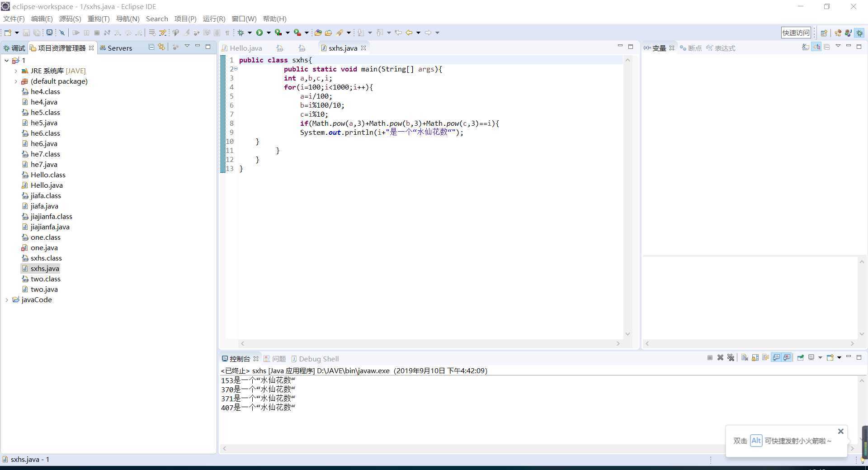Image resolution: width=868 pixels, height=470 pixels.
Task: Click the Open Type icon in toolbar
Action: click(318, 33)
